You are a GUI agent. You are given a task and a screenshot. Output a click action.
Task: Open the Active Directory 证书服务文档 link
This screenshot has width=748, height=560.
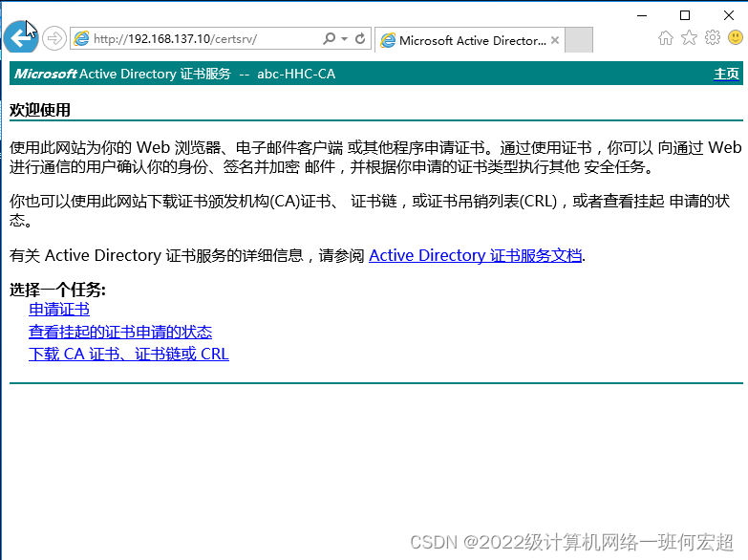click(475, 255)
